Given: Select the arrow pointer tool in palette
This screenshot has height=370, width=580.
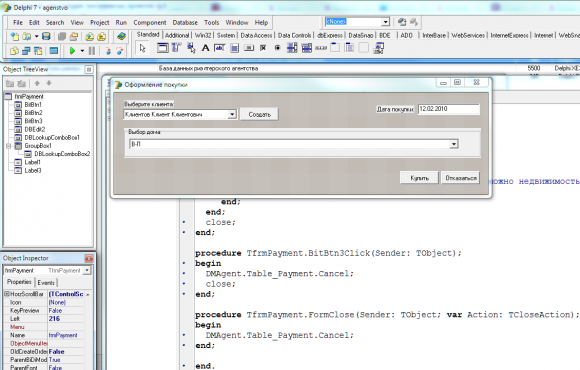Looking at the screenshot, I should click(x=143, y=48).
